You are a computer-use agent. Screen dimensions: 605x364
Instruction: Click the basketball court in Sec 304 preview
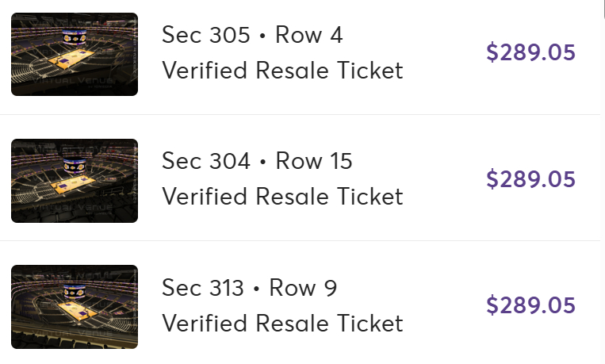pyautogui.click(x=73, y=186)
